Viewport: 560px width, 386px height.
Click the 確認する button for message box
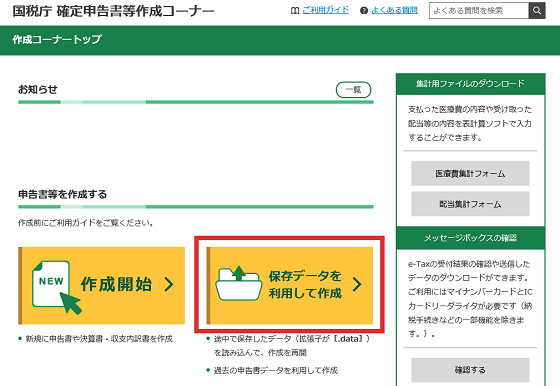click(470, 370)
